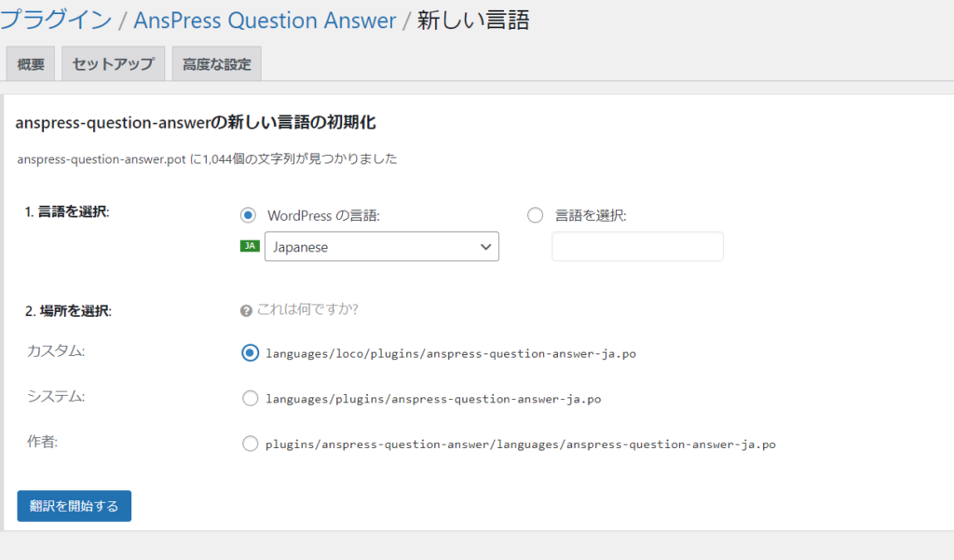Click the plugins/anspress-question-answer/languages path label

tap(520, 444)
